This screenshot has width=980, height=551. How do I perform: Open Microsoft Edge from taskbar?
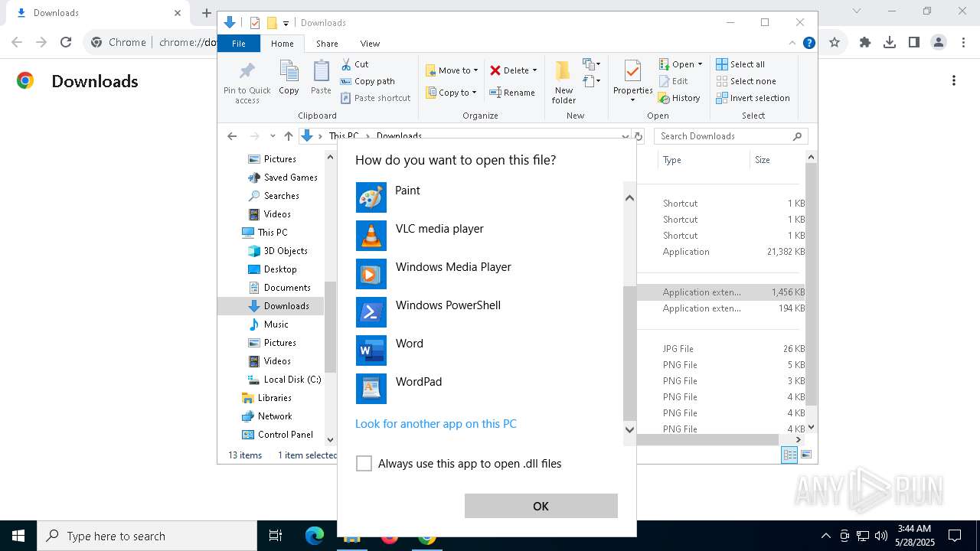coord(314,536)
